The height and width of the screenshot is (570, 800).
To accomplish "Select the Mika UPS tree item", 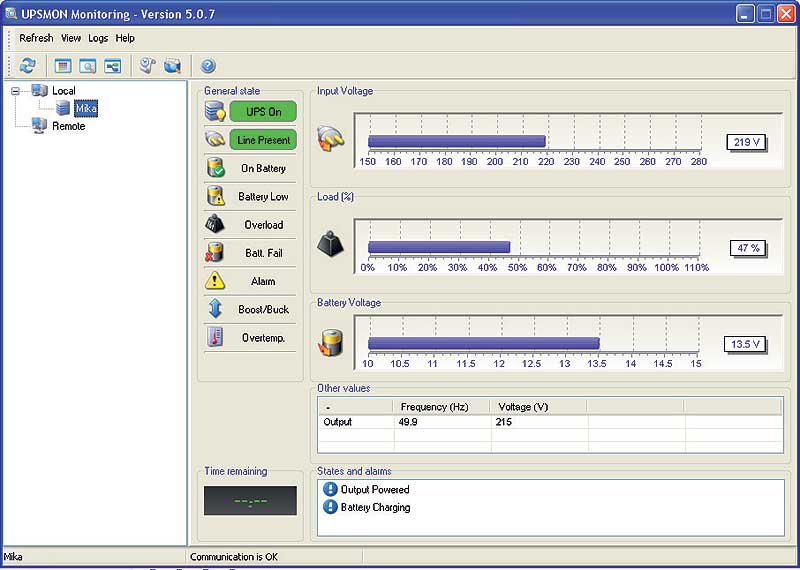I will [86, 108].
